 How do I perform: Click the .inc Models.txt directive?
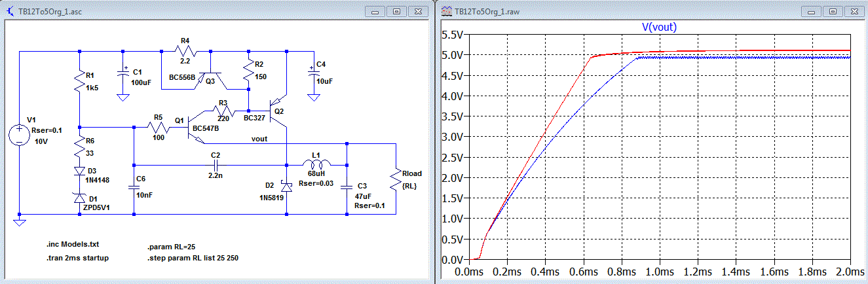(x=72, y=244)
